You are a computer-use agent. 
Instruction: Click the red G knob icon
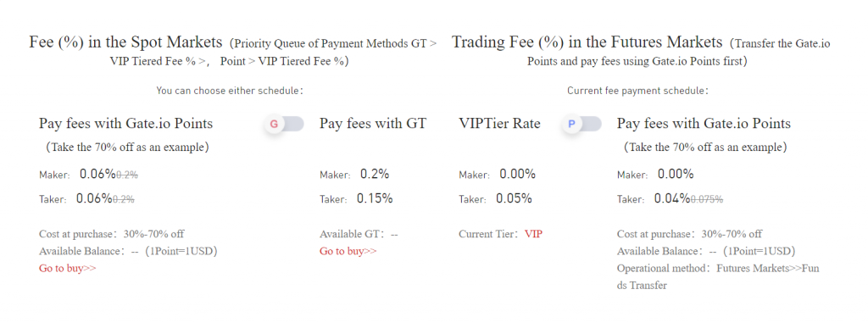(274, 124)
